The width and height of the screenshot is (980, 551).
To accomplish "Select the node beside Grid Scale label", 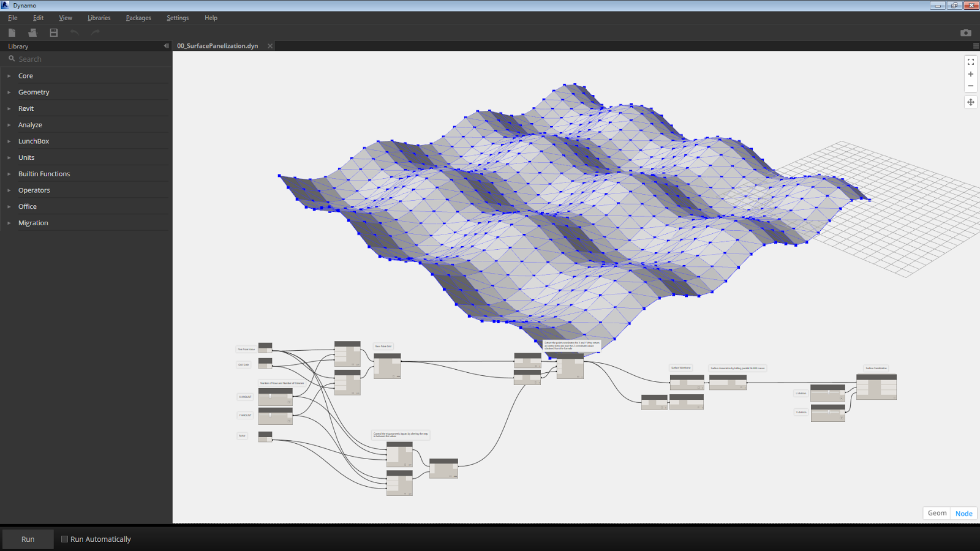I will click(x=265, y=363).
